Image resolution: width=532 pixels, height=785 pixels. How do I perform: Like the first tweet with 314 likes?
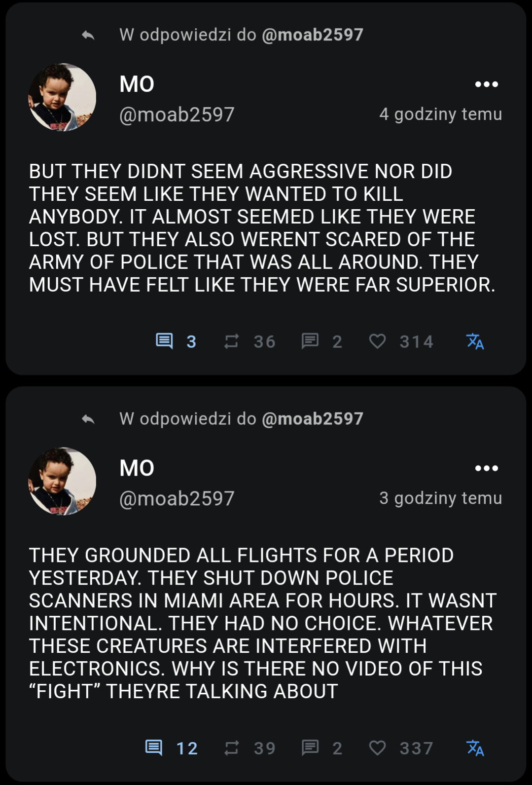[378, 341]
